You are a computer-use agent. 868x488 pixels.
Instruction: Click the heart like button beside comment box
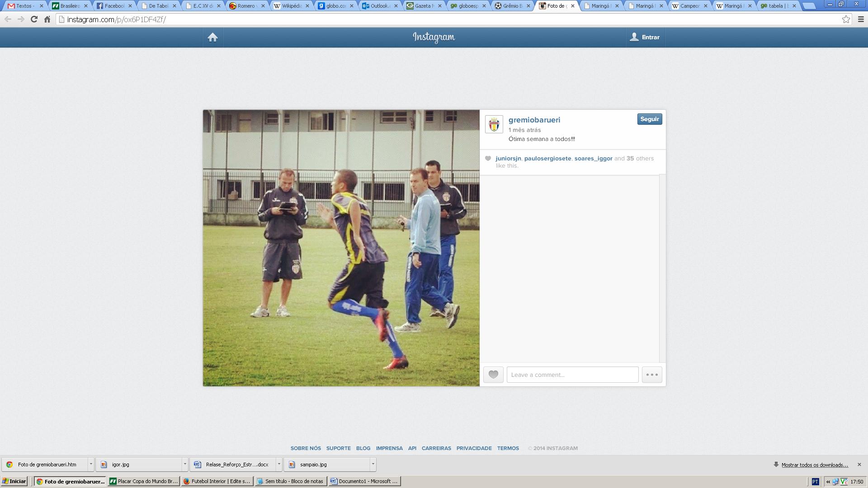pyautogui.click(x=493, y=375)
